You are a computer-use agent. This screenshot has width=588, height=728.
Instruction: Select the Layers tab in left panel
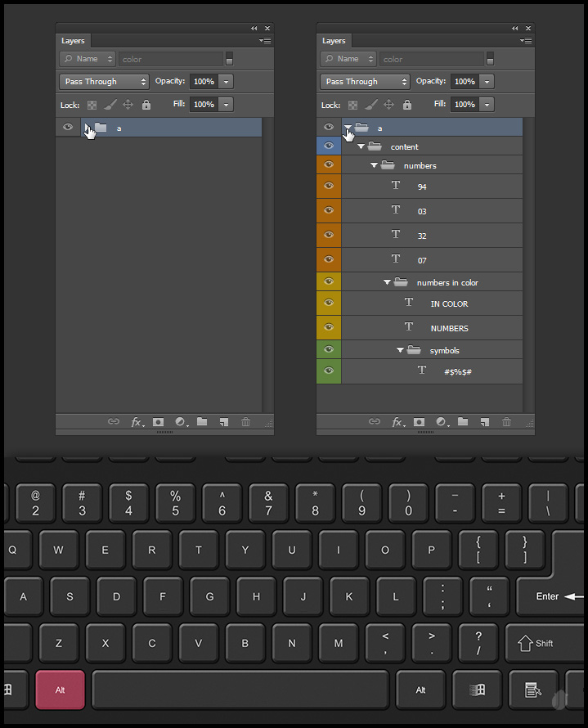73,41
